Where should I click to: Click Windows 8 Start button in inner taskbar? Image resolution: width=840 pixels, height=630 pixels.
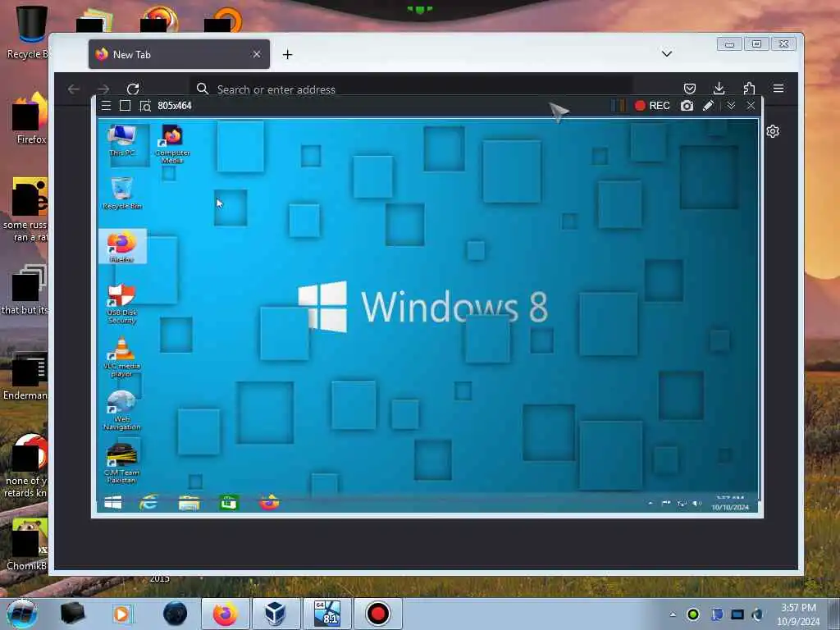click(x=113, y=503)
